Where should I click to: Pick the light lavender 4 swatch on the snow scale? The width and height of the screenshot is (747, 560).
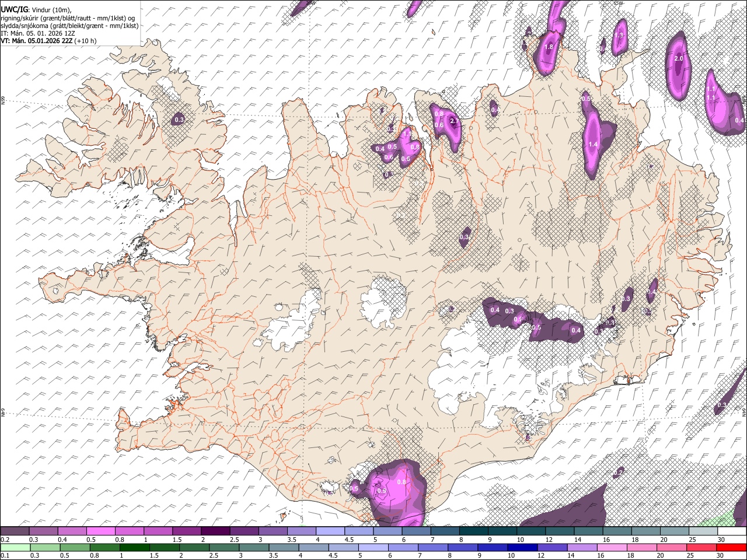pos(330,531)
